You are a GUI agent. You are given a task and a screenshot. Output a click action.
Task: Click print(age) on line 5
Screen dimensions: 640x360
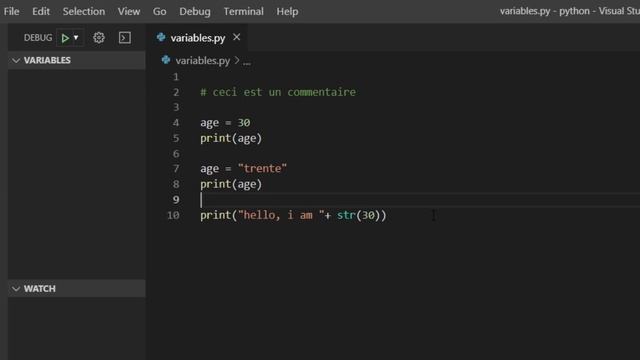[x=231, y=138]
